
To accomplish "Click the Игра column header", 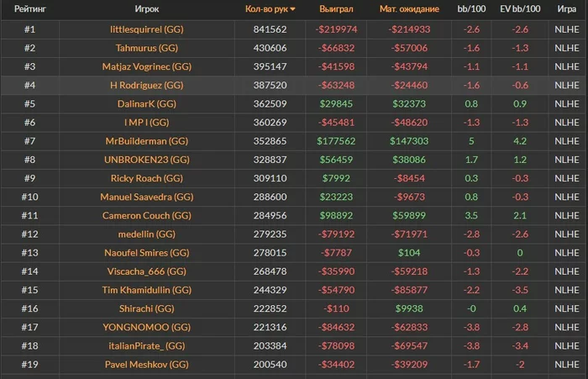I will pos(566,8).
